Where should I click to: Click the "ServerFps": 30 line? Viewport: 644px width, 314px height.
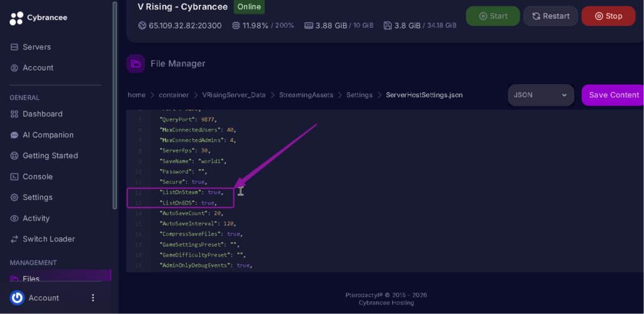point(185,151)
